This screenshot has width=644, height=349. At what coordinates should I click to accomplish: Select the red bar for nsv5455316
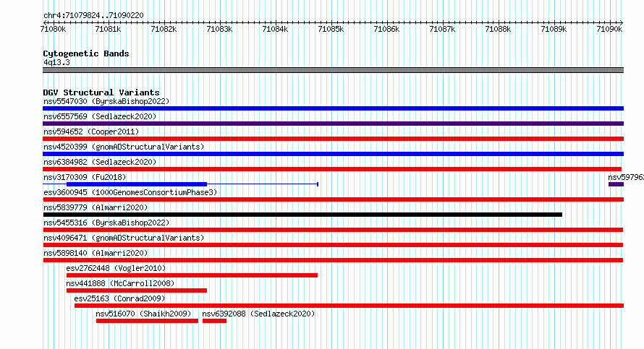(x=333, y=230)
